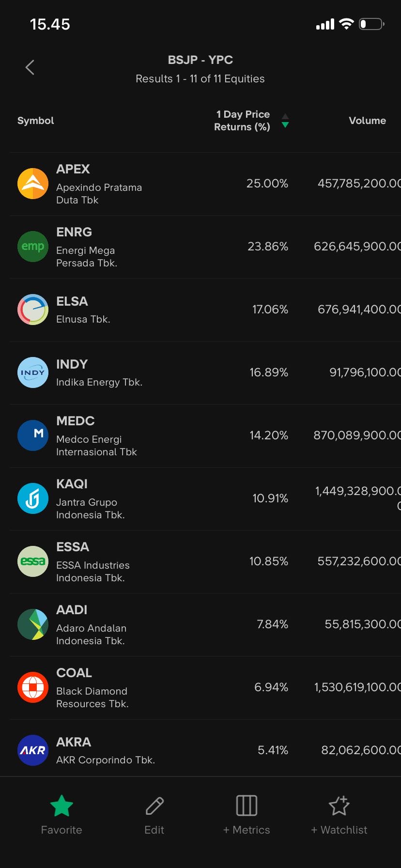
Task: Tap the Elnusa circular logo
Action: [x=33, y=310]
